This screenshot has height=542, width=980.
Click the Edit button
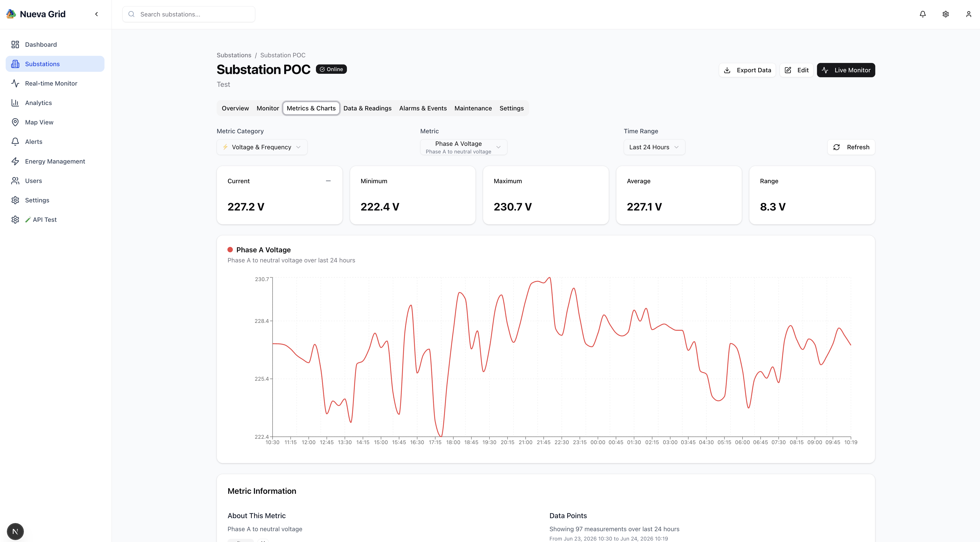[797, 70]
